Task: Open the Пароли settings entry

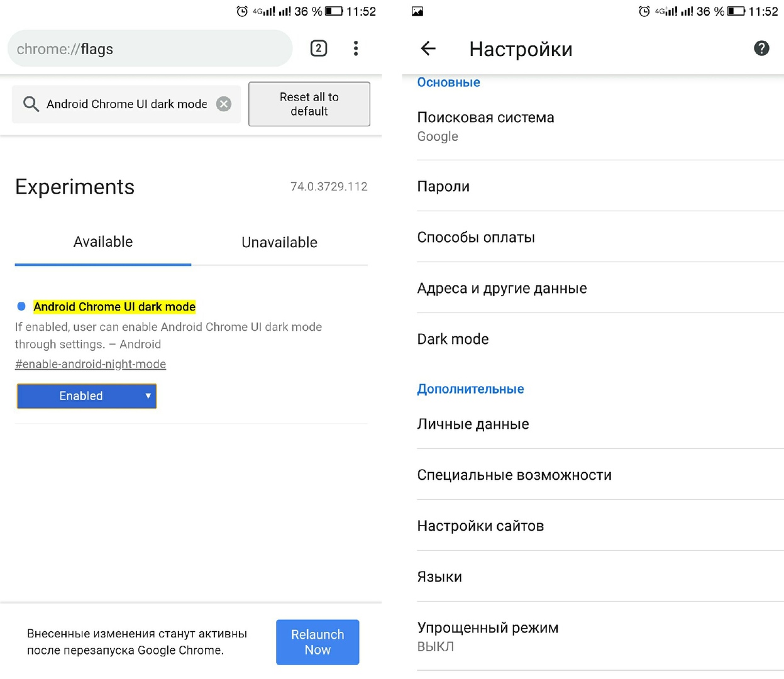Action: (443, 187)
